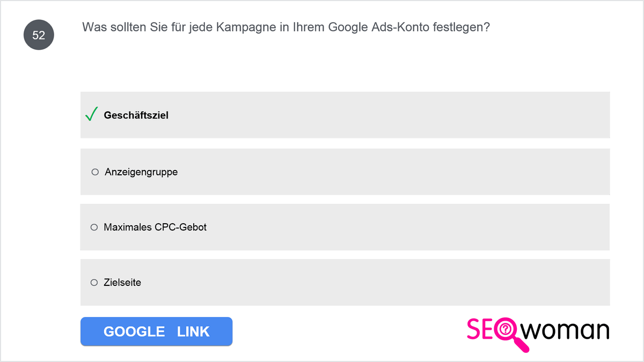Click the word 'GOOGLE' on the blue button
The image size is (644, 362).
coord(134,332)
